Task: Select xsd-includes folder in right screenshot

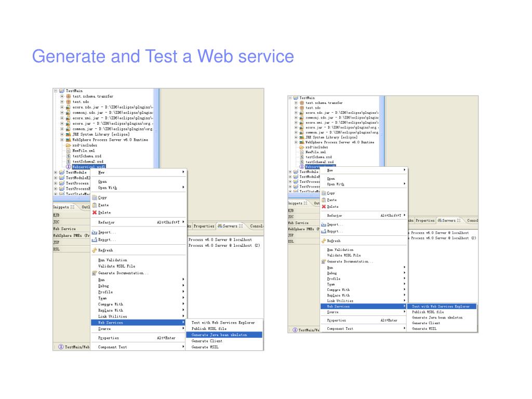Action: 316,148
